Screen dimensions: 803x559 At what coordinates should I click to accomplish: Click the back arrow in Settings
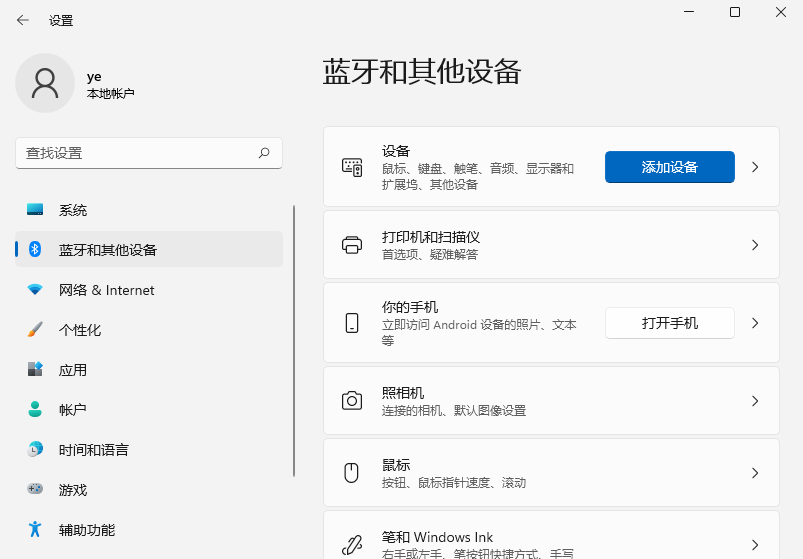(23, 20)
